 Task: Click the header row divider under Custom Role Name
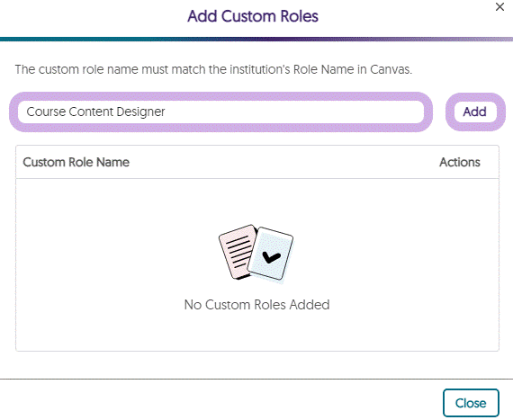257,178
